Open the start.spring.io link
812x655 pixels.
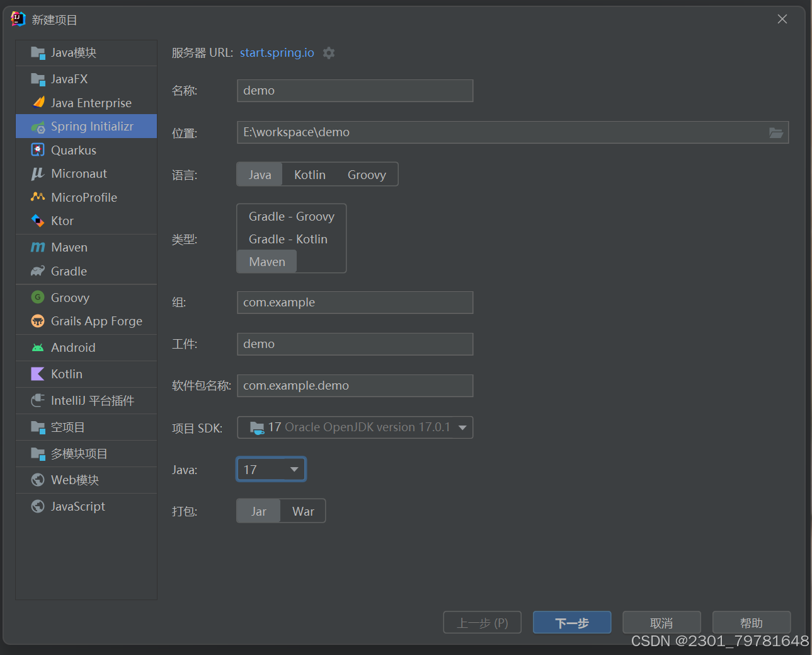pyautogui.click(x=277, y=53)
